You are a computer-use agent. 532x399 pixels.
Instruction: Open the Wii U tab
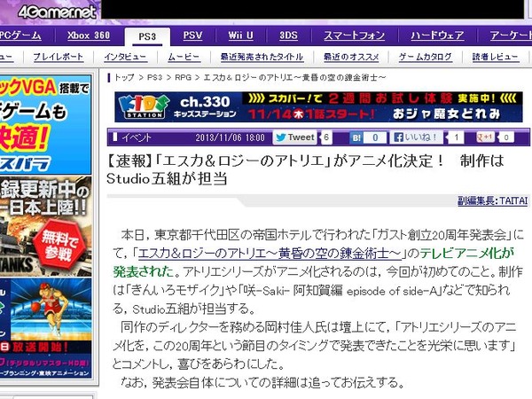pyautogui.click(x=240, y=35)
